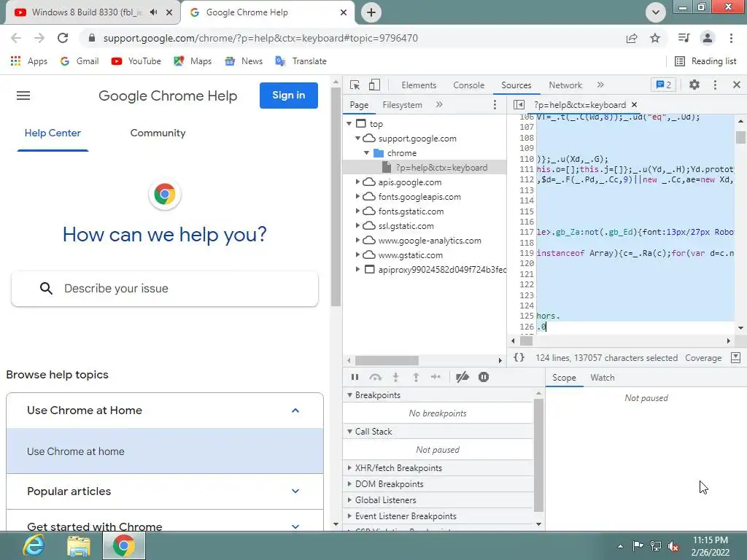
Task: Click the 2 issues badge
Action: coord(663,85)
